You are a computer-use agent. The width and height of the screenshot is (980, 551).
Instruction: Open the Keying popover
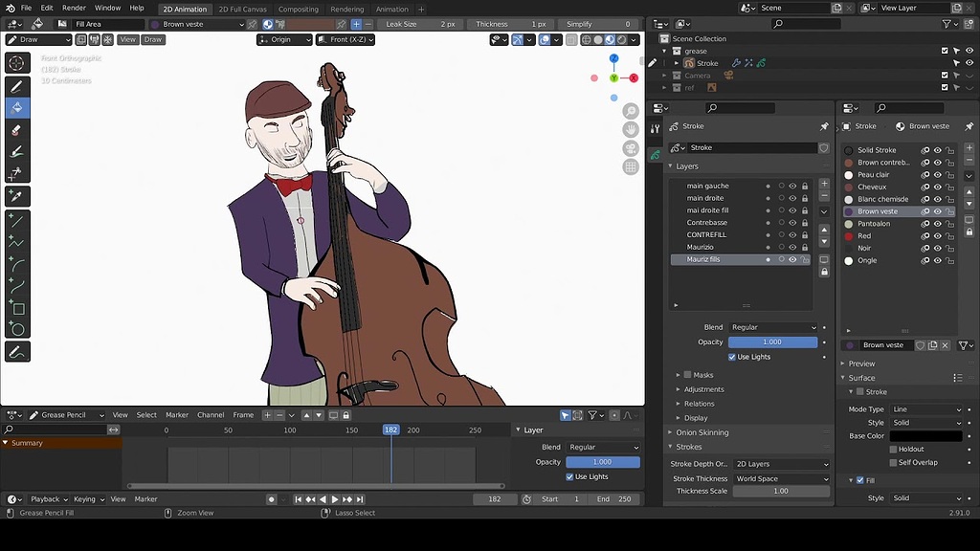point(88,499)
